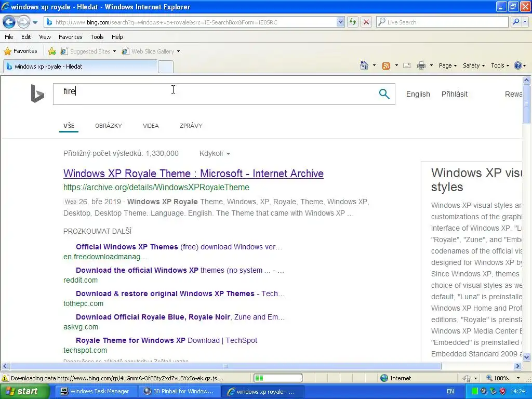Open the Help menu
532x399 pixels.
pyautogui.click(x=117, y=37)
